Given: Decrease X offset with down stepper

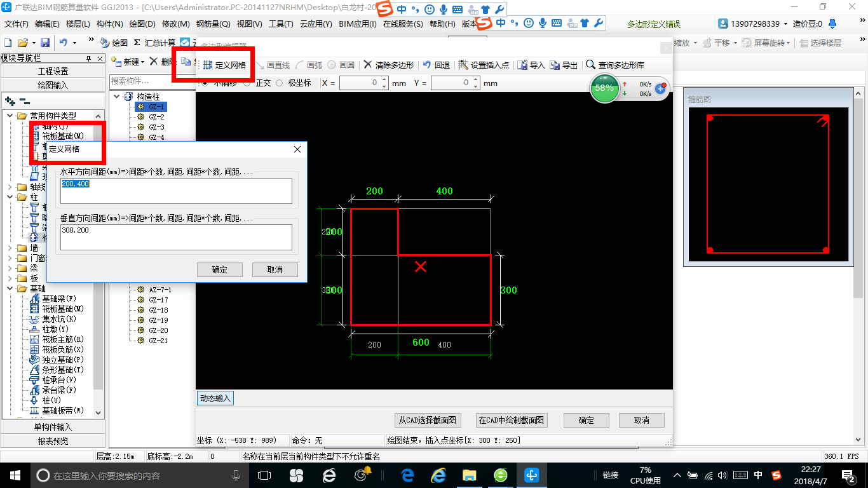Looking at the screenshot, I should coord(384,86).
